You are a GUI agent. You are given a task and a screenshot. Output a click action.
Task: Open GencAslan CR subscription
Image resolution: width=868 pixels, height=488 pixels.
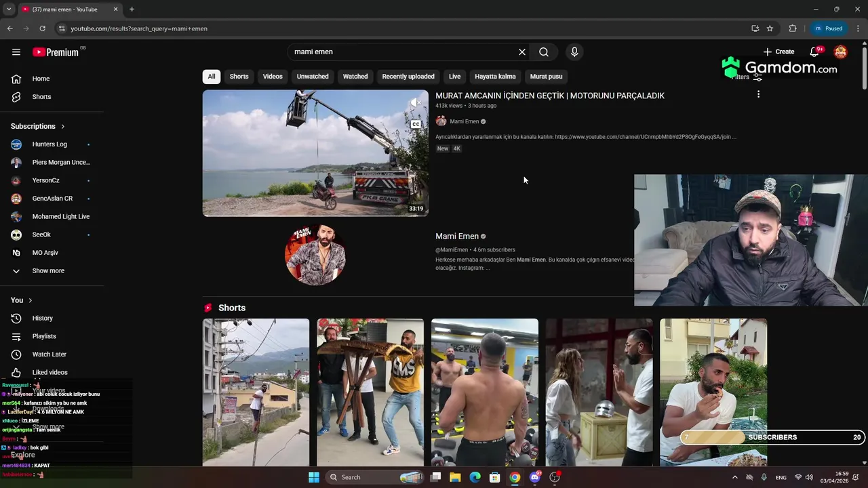tap(52, 199)
